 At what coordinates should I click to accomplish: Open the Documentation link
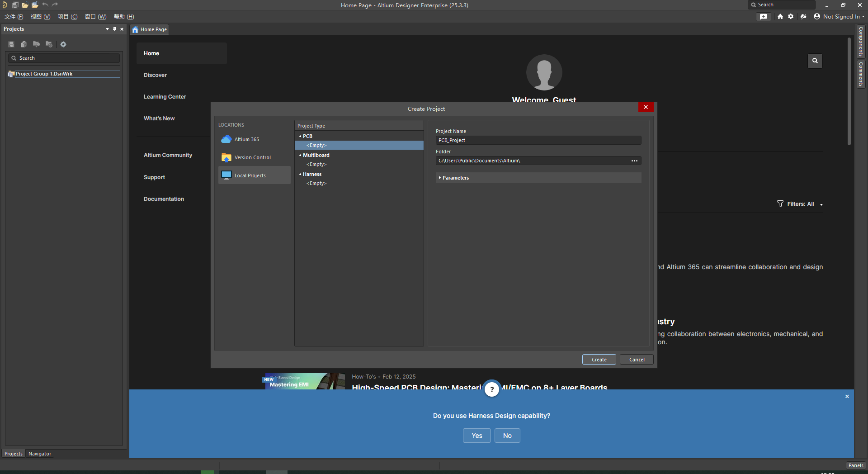[164, 199]
